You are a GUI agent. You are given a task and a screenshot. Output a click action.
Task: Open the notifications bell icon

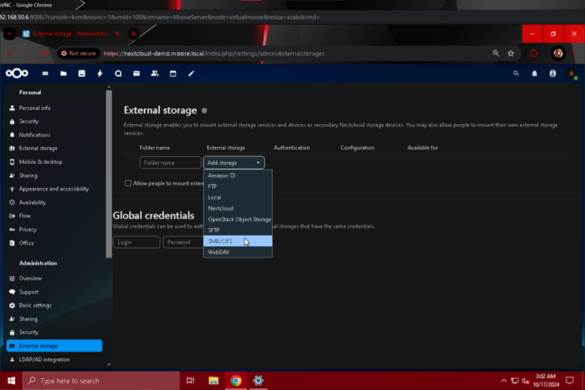[534, 74]
